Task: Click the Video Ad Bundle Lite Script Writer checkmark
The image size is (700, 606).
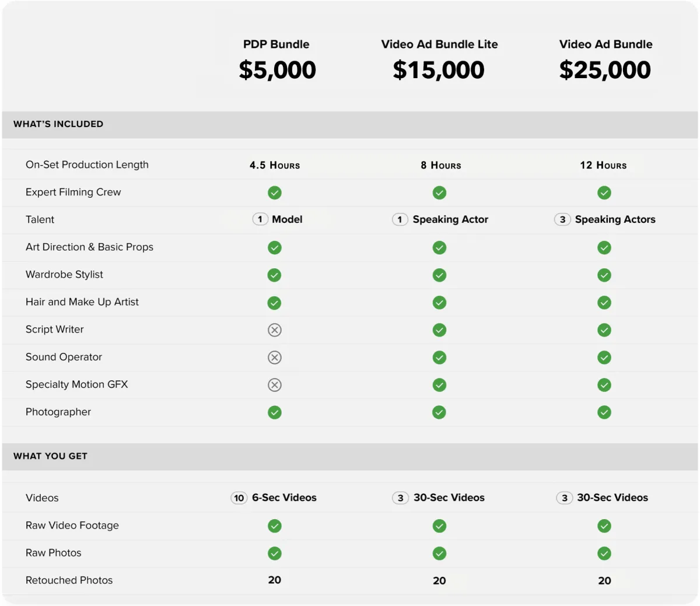Action: pos(439,330)
